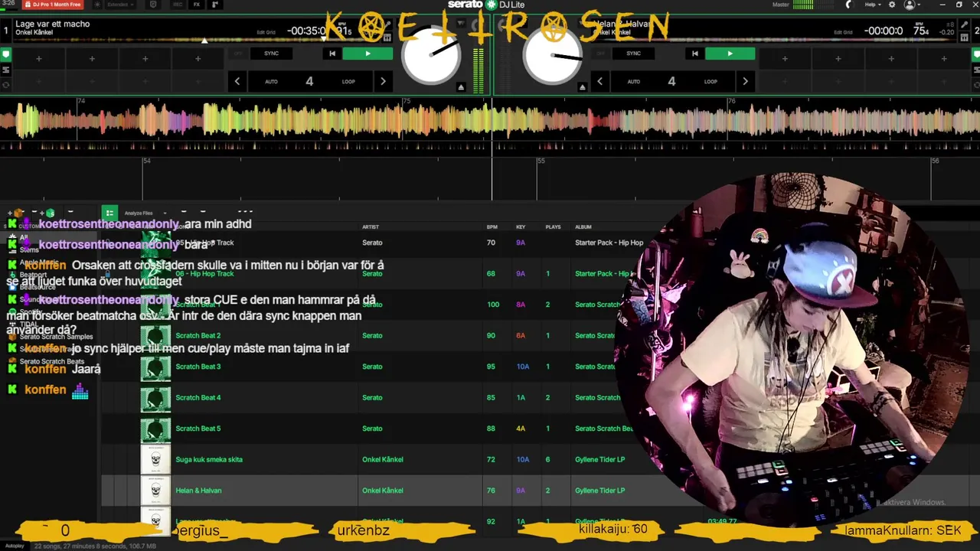
Task: Select right deck saved loops tab icon
Action: [x=975, y=70]
